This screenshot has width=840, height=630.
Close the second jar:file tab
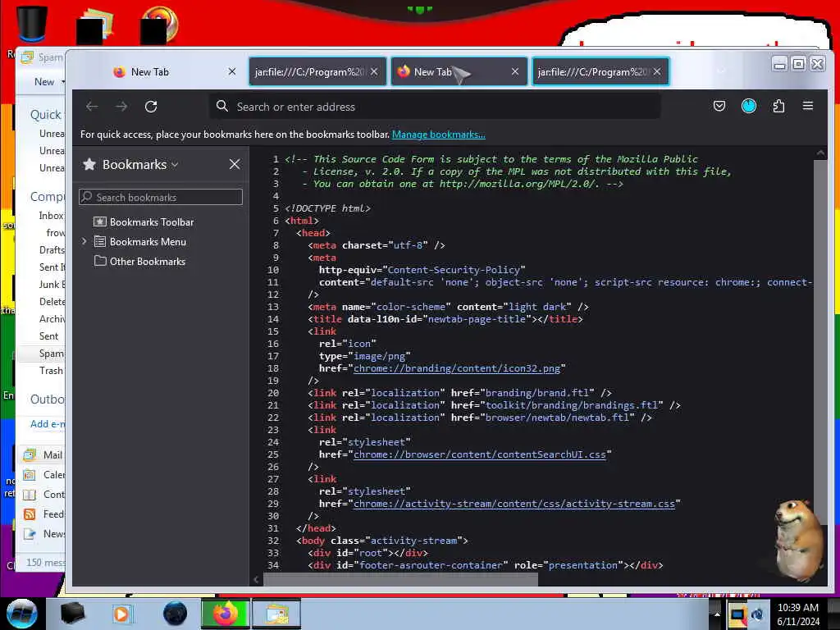tap(374, 71)
